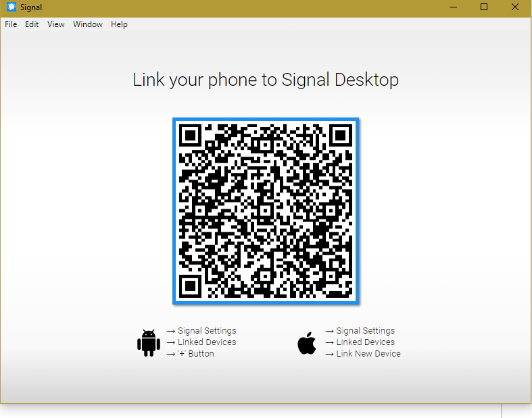Open the File menu
Viewport: 532px width, 418px height.
[11, 24]
